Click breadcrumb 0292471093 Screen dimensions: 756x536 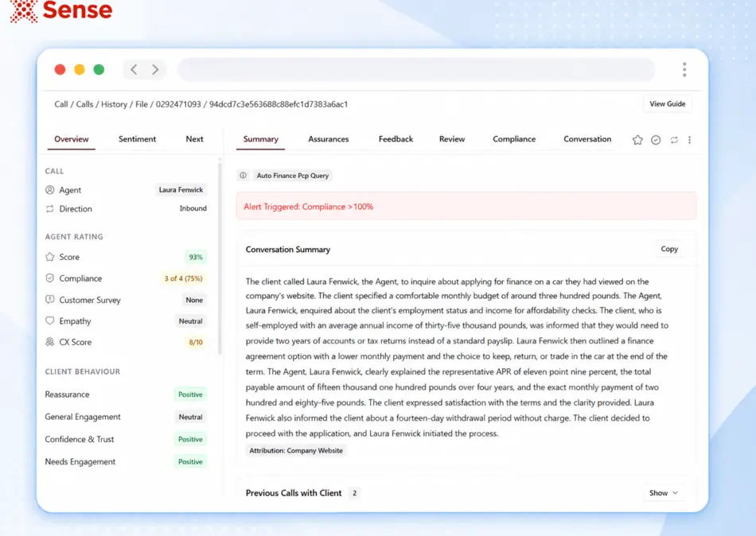pyautogui.click(x=178, y=104)
